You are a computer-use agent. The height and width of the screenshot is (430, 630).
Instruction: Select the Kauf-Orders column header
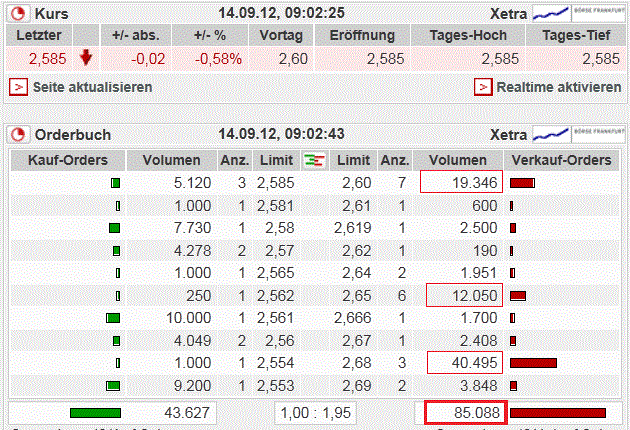68,160
